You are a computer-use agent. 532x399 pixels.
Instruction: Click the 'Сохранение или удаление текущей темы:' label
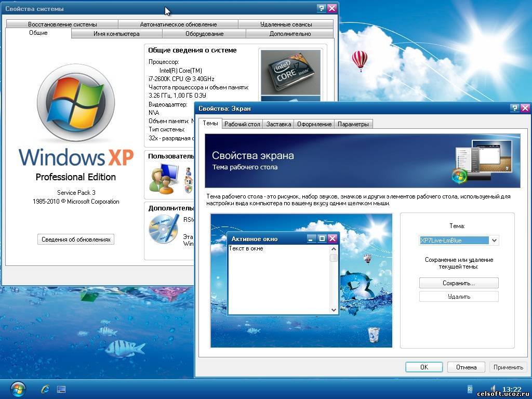click(459, 263)
